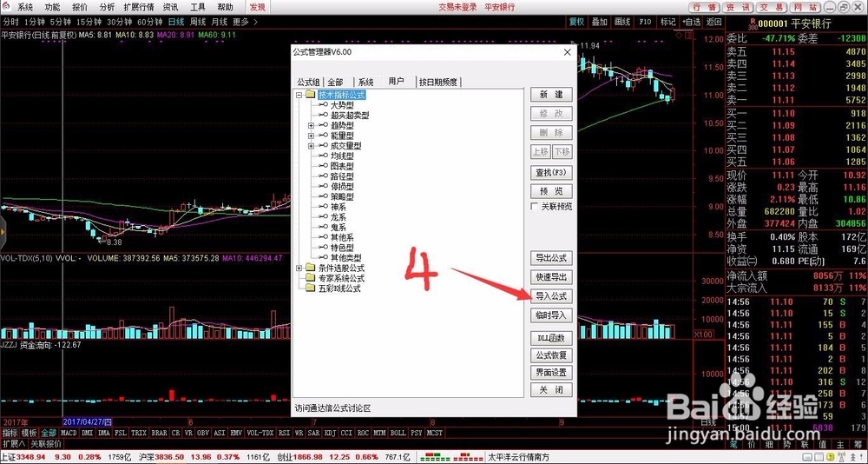This screenshot has width=868, height=464.
Task: Open the left side panel collapse handle
Action: [3, 232]
